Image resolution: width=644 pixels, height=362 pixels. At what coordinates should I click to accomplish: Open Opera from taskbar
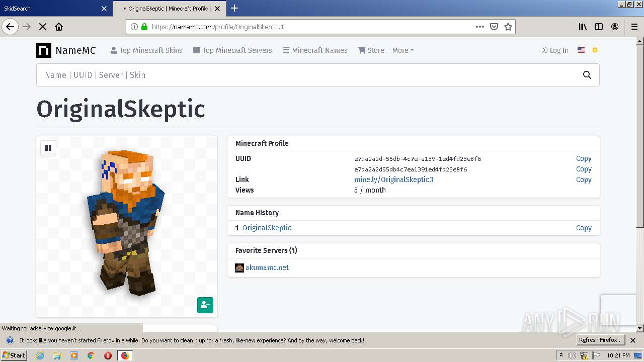click(x=108, y=355)
